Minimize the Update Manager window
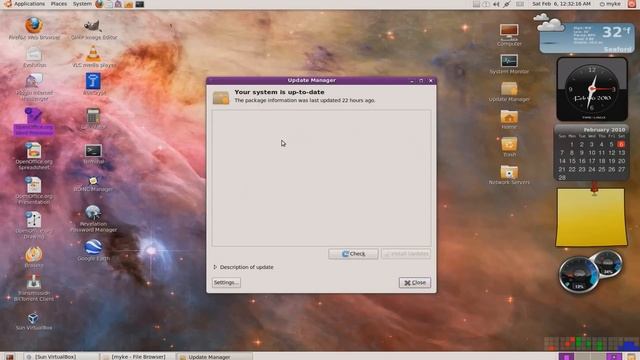 412,80
